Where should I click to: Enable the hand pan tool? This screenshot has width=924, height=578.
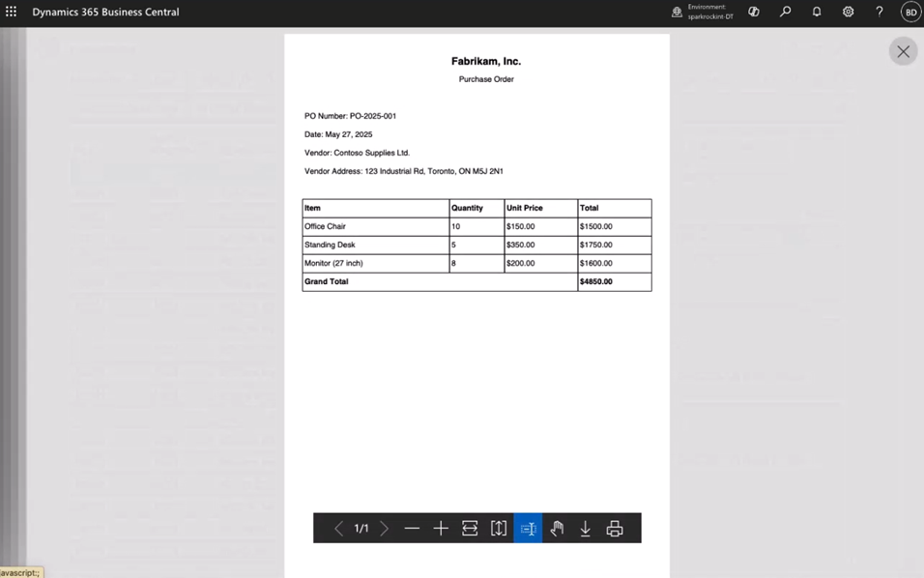[x=556, y=528]
